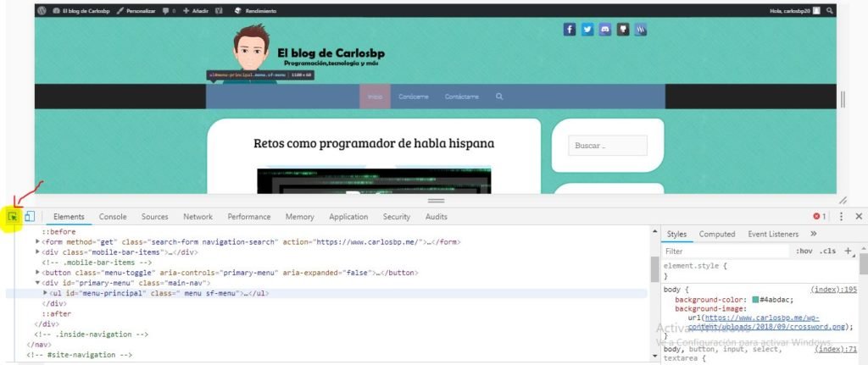Open the WordPress logo menu
This screenshot has height=365, width=868.
click(x=42, y=10)
